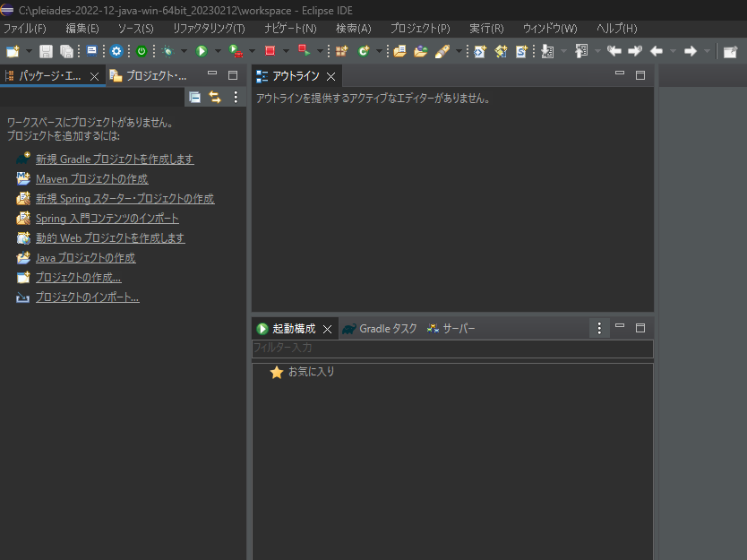This screenshot has height=560, width=747.
Task: Create a new Gradle project via the link
Action: click(116, 159)
